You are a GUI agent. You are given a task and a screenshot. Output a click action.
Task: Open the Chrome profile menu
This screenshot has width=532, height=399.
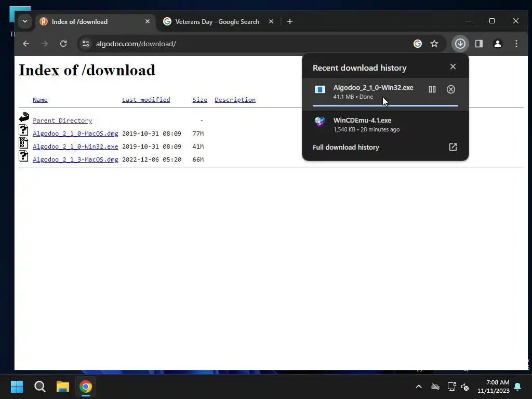click(x=498, y=44)
